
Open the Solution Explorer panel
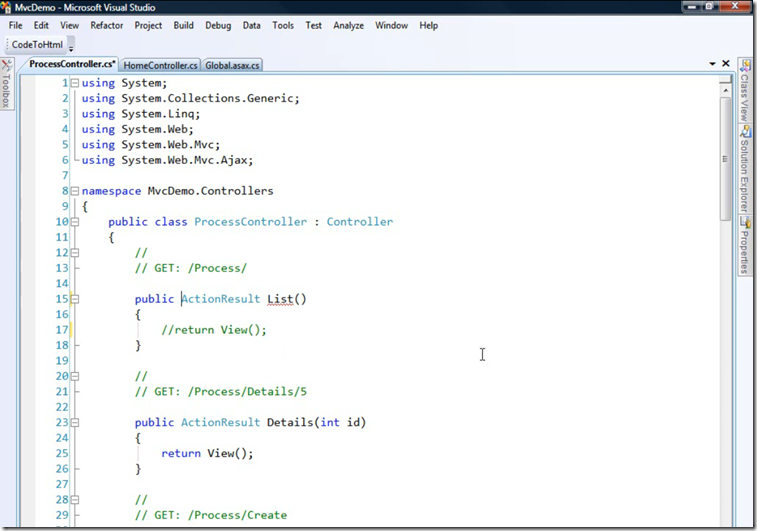[x=745, y=169]
